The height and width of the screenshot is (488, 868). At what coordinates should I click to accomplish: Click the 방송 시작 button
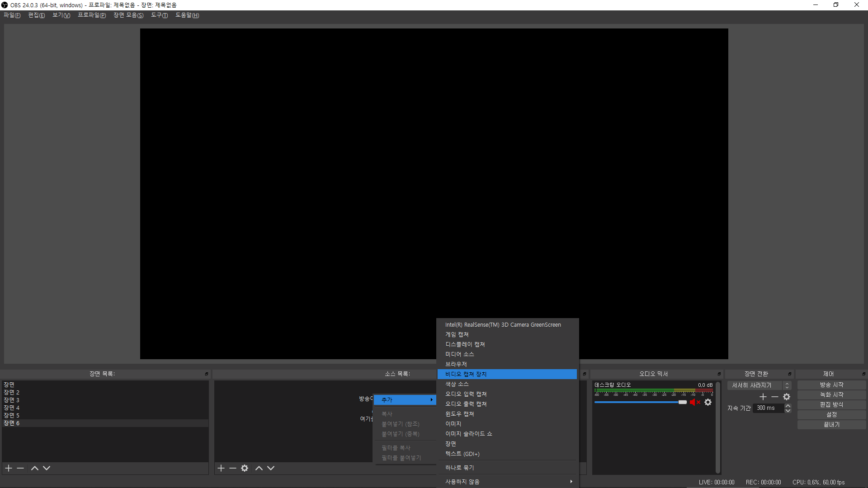831,385
